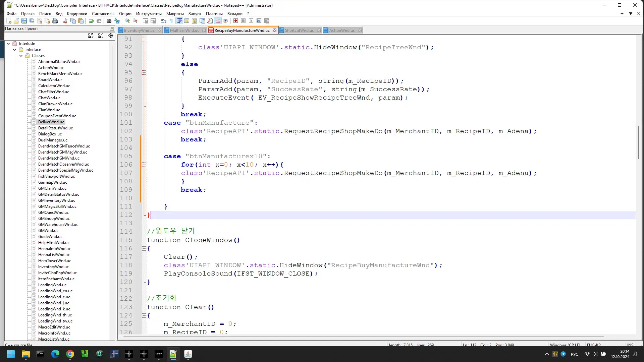644x362 pixels.
Task: Click the Cut scissors icon
Action: click(x=65, y=21)
